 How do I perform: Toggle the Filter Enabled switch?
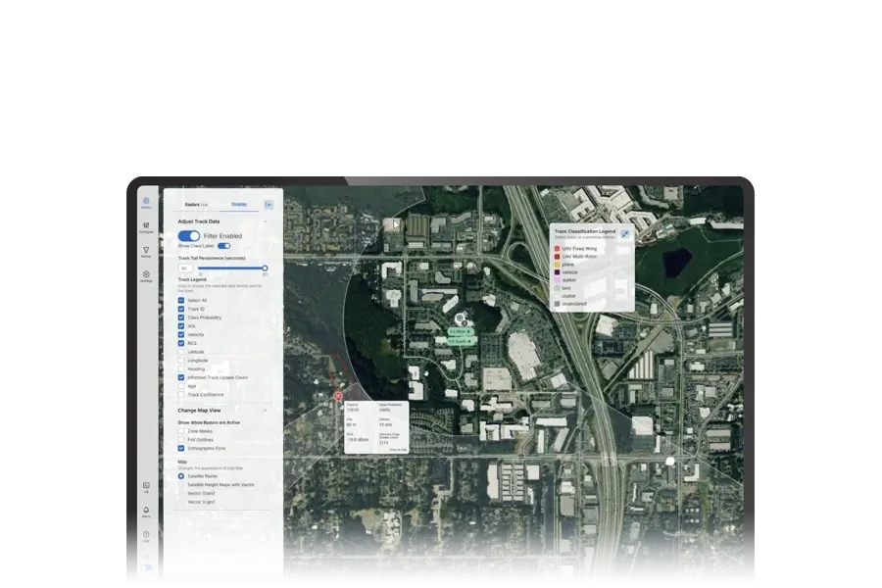point(189,236)
